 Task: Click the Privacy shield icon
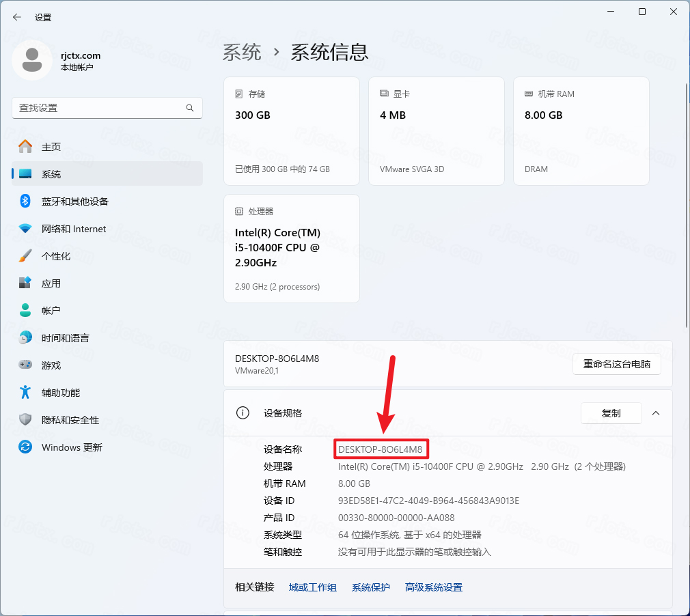tap(25, 419)
